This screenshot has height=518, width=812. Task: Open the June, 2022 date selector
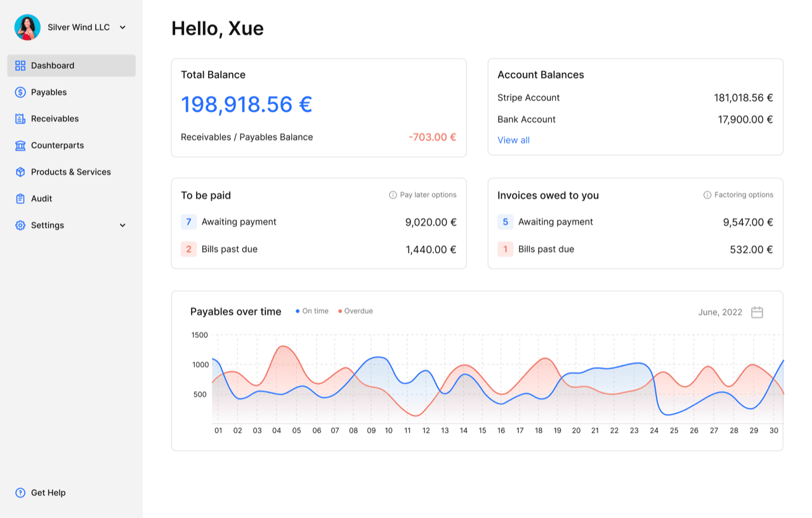[730, 312]
